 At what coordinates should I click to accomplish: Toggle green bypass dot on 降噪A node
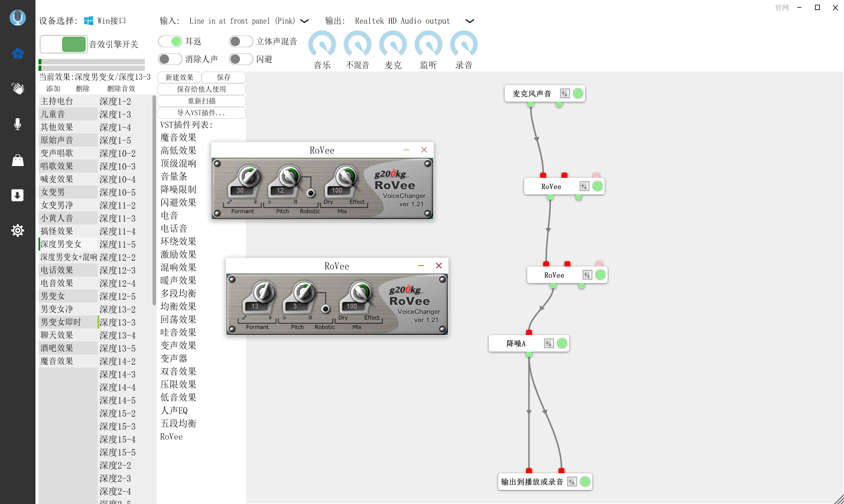pyautogui.click(x=562, y=343)
